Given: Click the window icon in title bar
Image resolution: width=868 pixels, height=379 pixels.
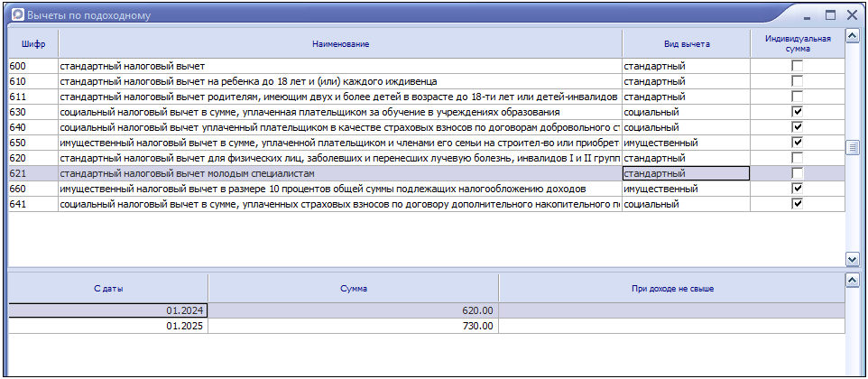Looking at the screenshot, I should tap(16, 14).
